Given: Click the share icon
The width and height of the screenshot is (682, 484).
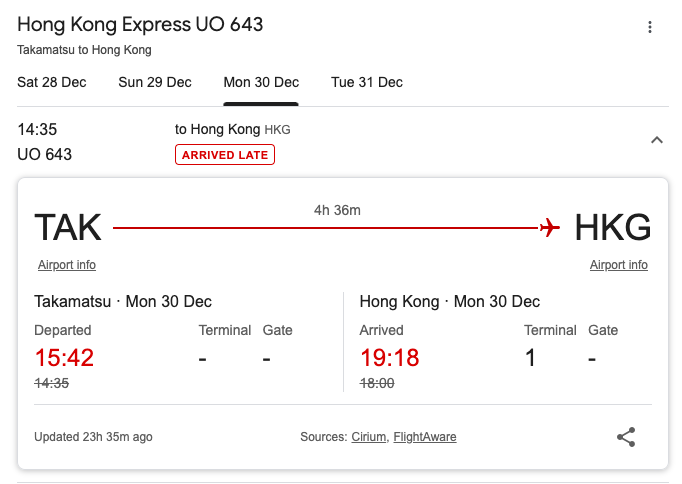Looking at the screenshot, I should pyautogui.click(x=626, y=437).
